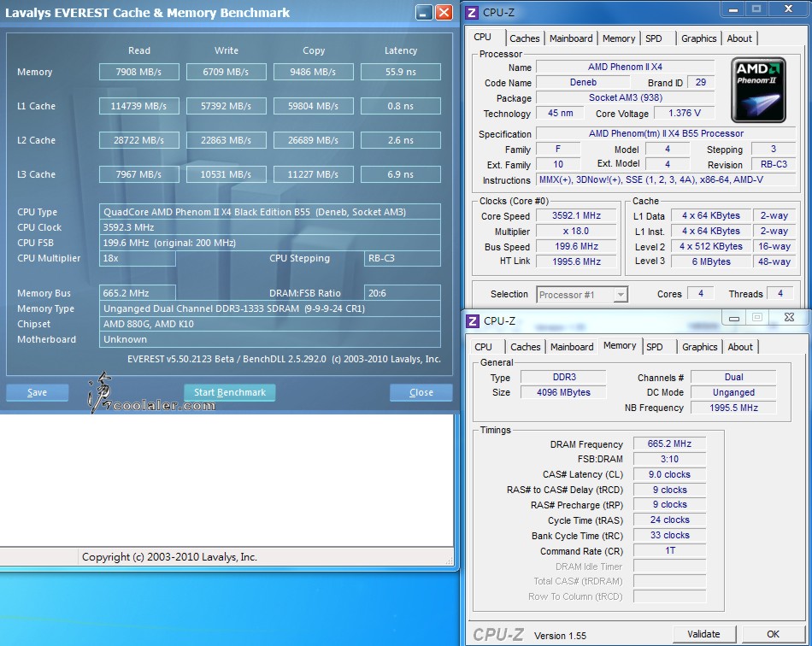Click the Memory Type field in EVEREST
Screen dimensions: 812x646
(x=270, y=308)
